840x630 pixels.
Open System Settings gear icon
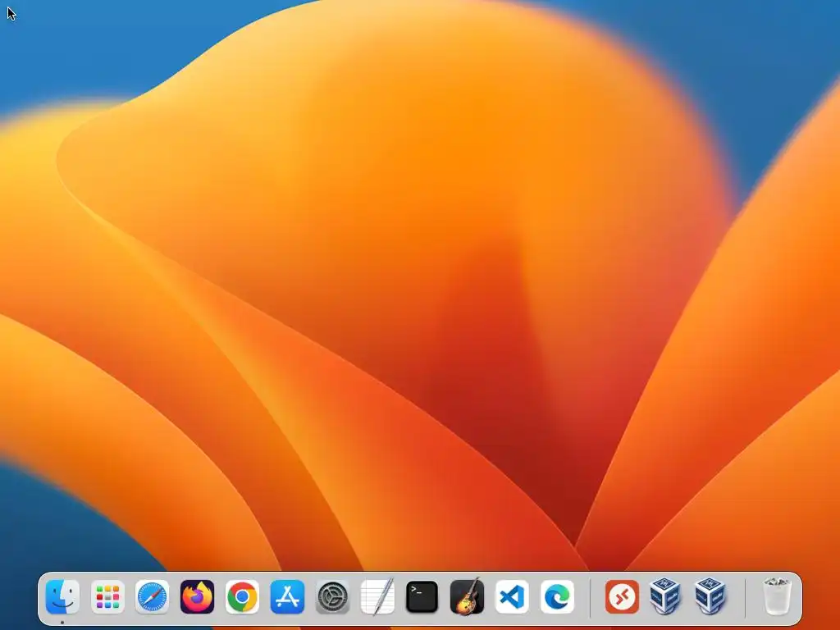[332, 596]
